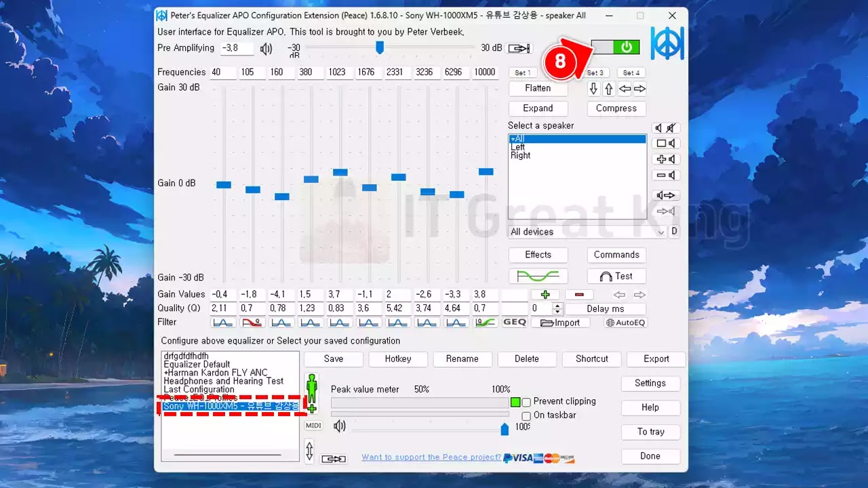The width and height of the screenshot is (868, 488).
Task: Shift frequencies right with right arrow
Action: (639, 89)
